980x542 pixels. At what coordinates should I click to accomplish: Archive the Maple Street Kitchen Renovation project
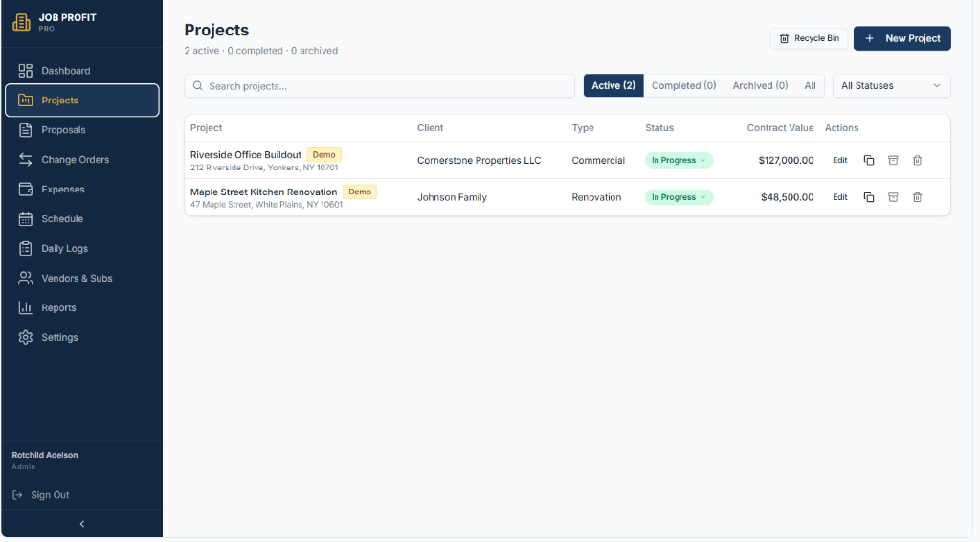click(893, 197)
